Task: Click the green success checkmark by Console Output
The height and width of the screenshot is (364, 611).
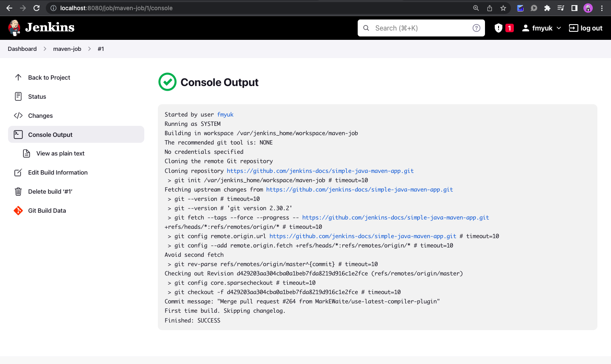Action: [167, 82]
